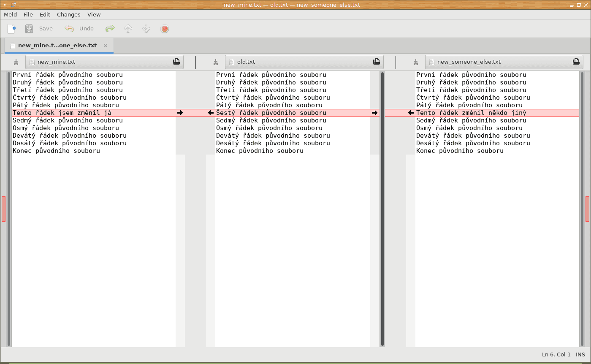The height and width of the screenshot is (364, 591).
Task: Push the new_someone_else.txt change left into old.txt
Action: tap(411, 113)
